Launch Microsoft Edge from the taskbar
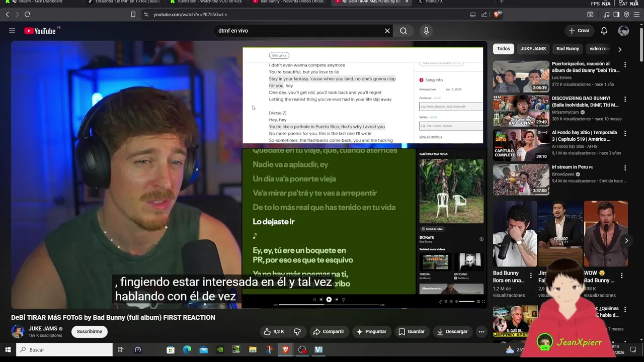Image resolution: width=644 pixels, height=362 pixels. pyautogui.click(x=187, y=350)
